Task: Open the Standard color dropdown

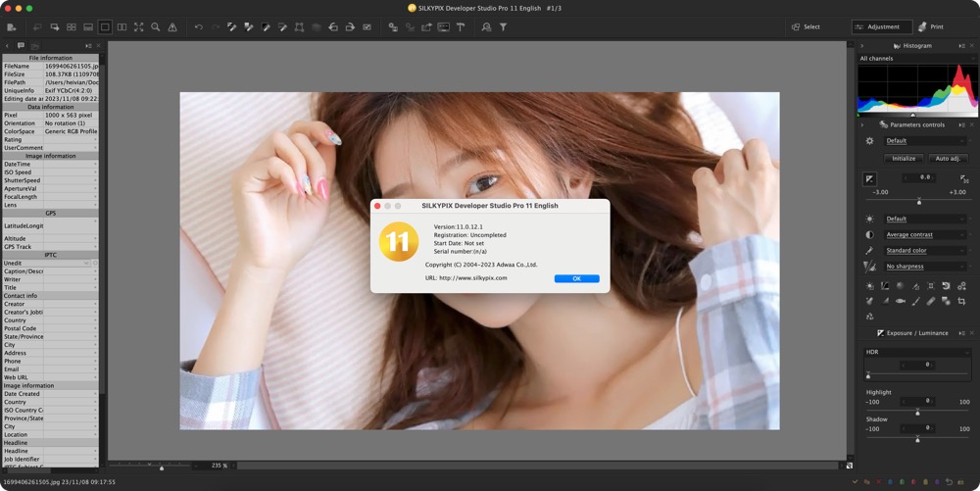Action: (x=926, y=251)
